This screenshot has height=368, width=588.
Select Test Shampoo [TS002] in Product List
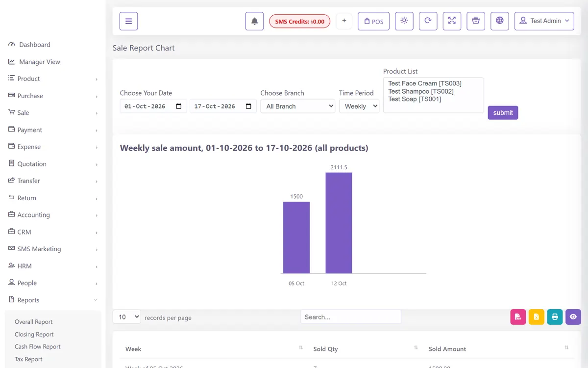pos(421,91)
